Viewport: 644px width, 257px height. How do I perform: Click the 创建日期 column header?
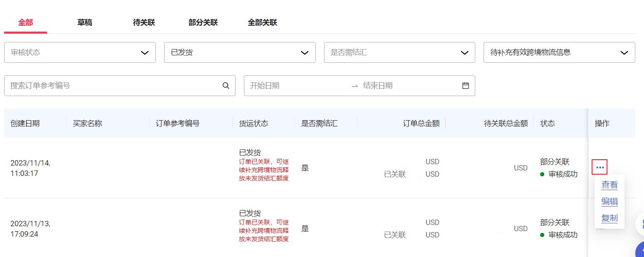[25, 124]
